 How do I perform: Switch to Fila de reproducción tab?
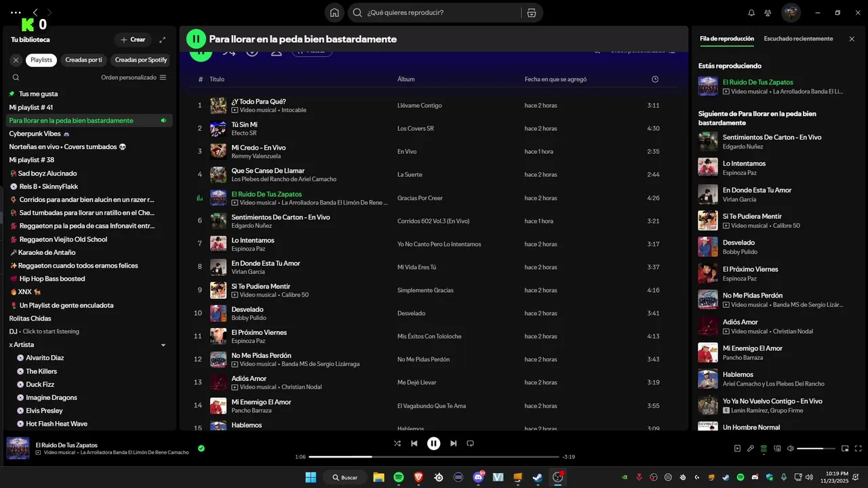[x=726, y=39]
